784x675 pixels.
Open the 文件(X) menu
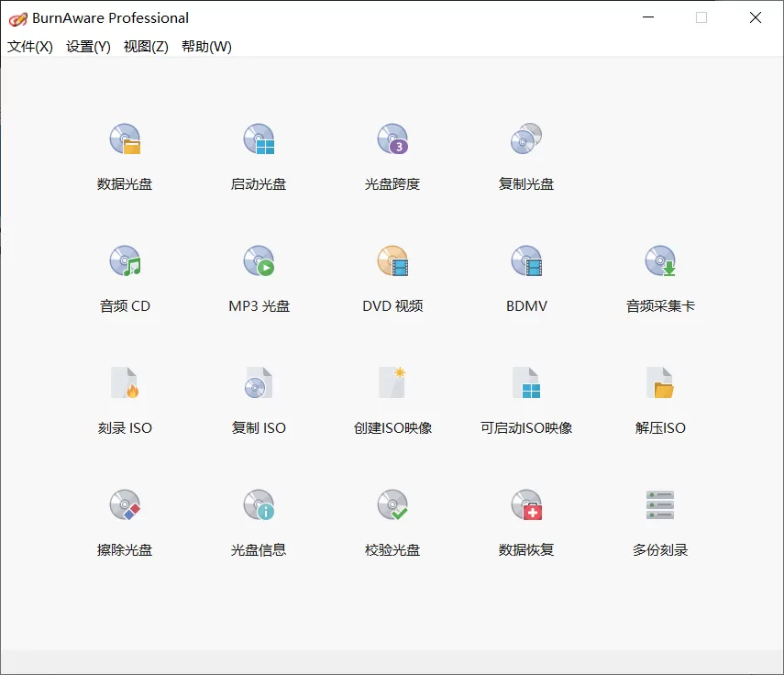[28, 46]
